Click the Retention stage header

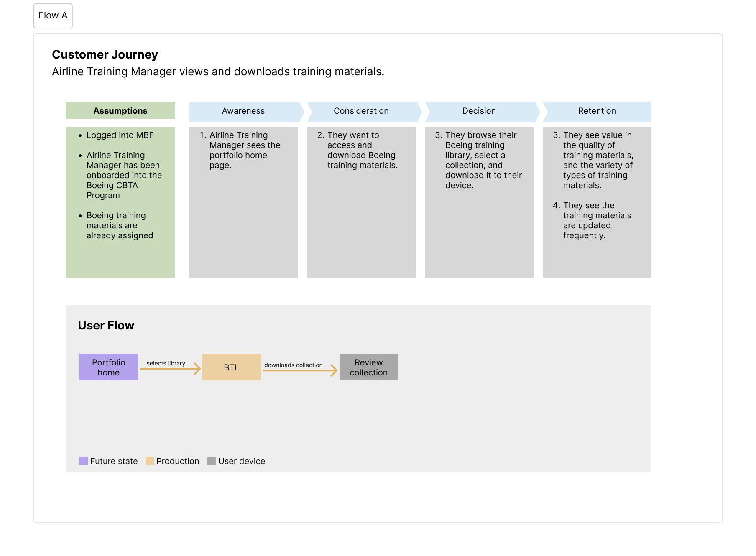[597, 111]
